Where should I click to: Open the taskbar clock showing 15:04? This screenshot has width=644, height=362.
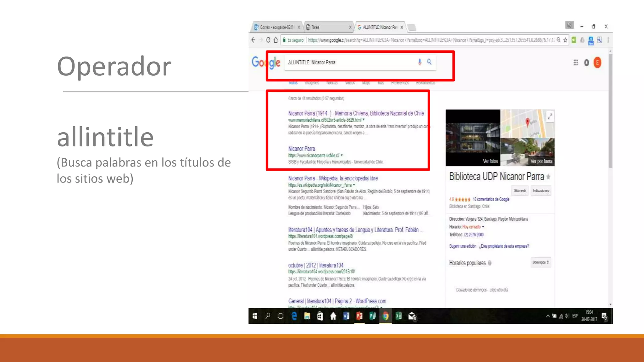[x=589, y=316]
